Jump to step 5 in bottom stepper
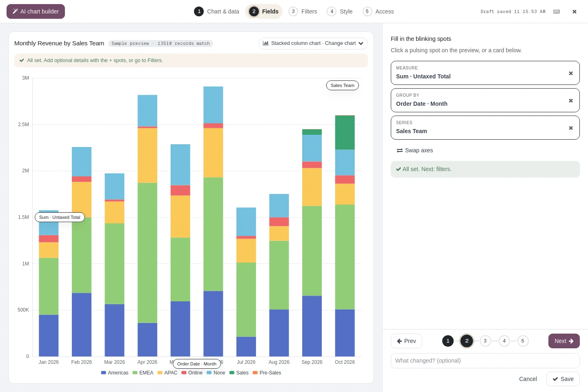The height and width of the screenshot is (392, 588). (523, 341)
